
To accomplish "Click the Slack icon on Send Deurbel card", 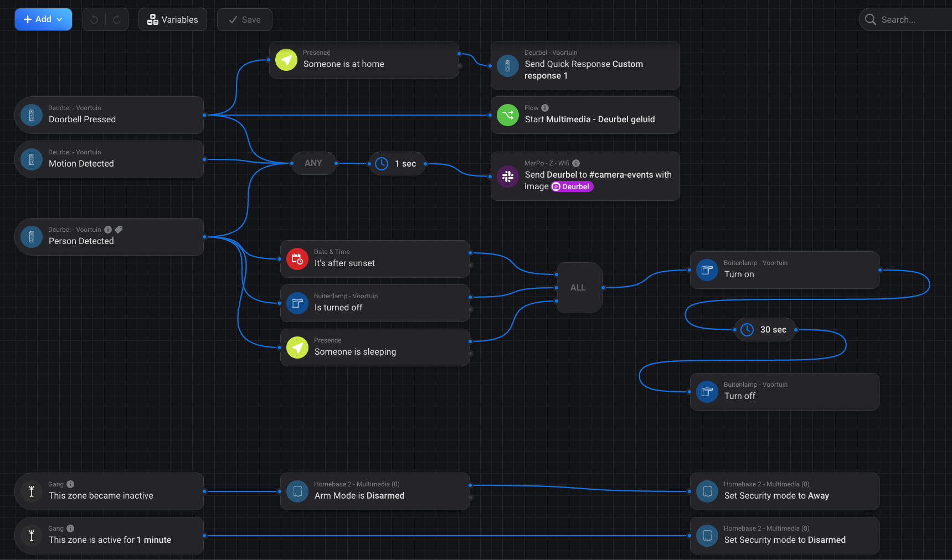I will pyautogui.click(x=508, y=177).
